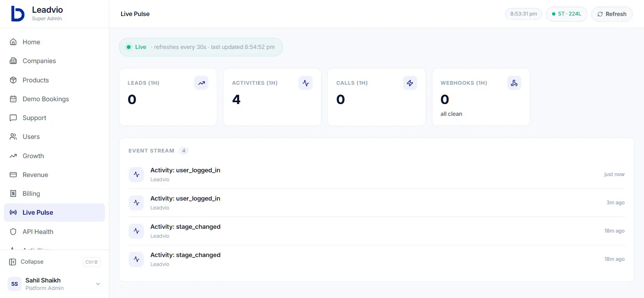Select the Revenue sidebar item

pyautogui.click(x=54, y=175)
